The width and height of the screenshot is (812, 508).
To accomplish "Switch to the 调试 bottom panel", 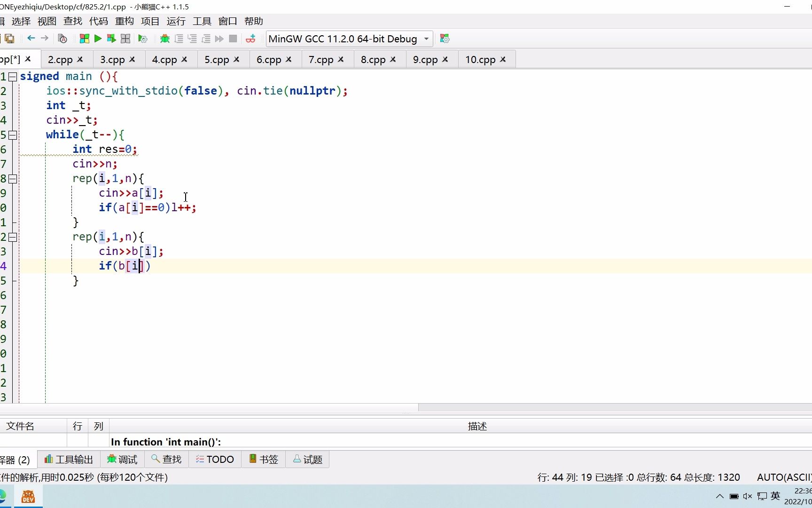I will tap(122, 459).
